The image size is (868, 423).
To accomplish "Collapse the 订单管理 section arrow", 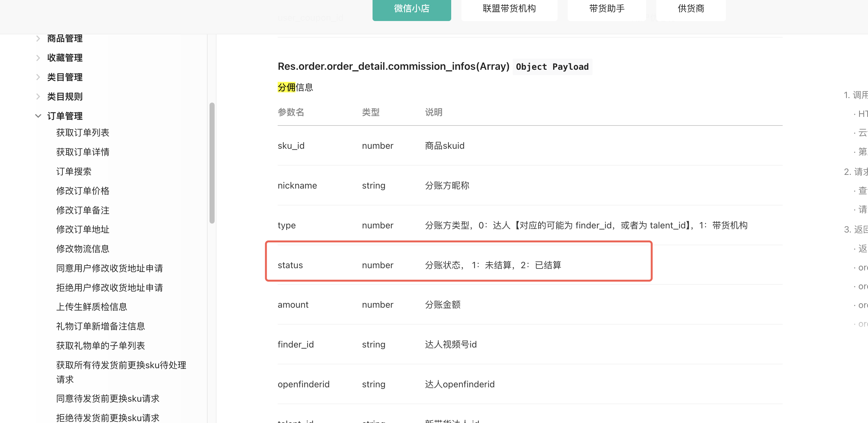I will [x=38, y=116].
